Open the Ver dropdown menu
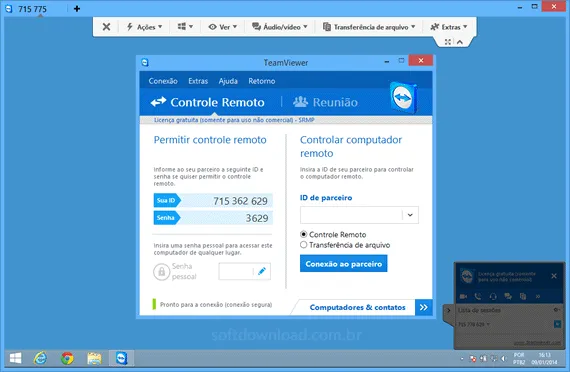This screenshot has width=570, height=372. click(222, 27)
